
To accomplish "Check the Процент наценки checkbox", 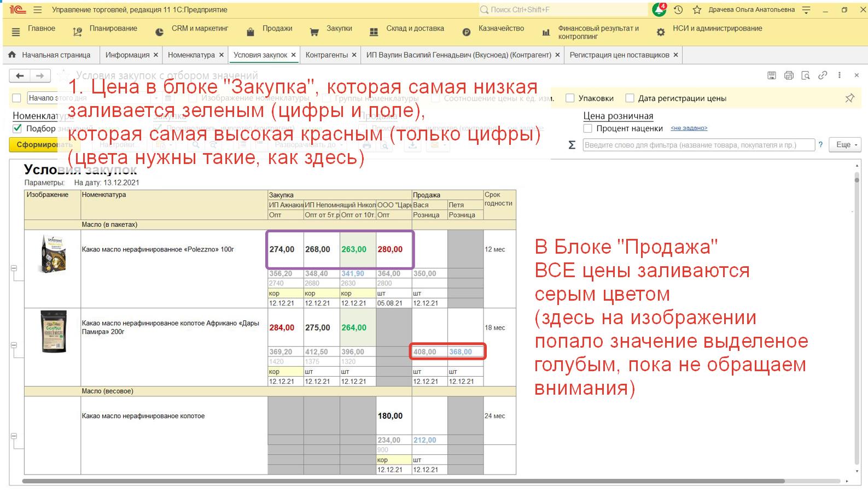I will [x=588, y=128].
